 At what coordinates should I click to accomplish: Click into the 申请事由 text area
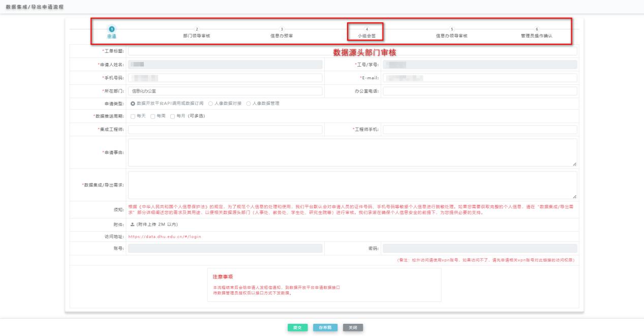click(352, 152)
